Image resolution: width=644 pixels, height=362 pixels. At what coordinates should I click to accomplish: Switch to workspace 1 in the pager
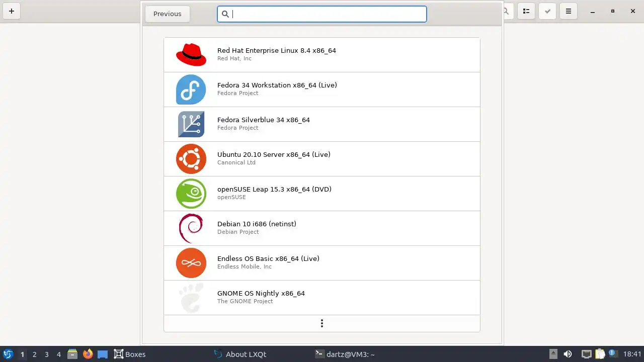point(22,354)
